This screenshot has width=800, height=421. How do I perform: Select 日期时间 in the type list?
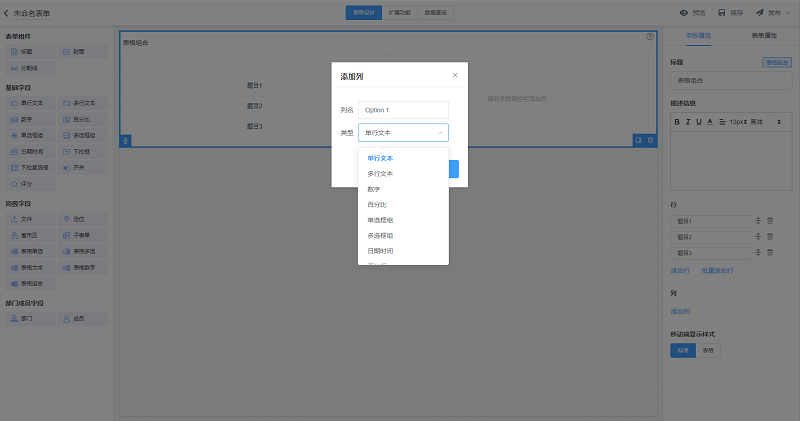(380, 251)
